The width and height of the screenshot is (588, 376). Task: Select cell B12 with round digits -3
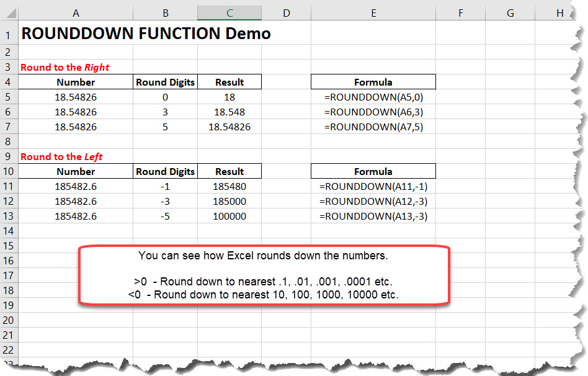pyautogui.click(x=166, y=201)
